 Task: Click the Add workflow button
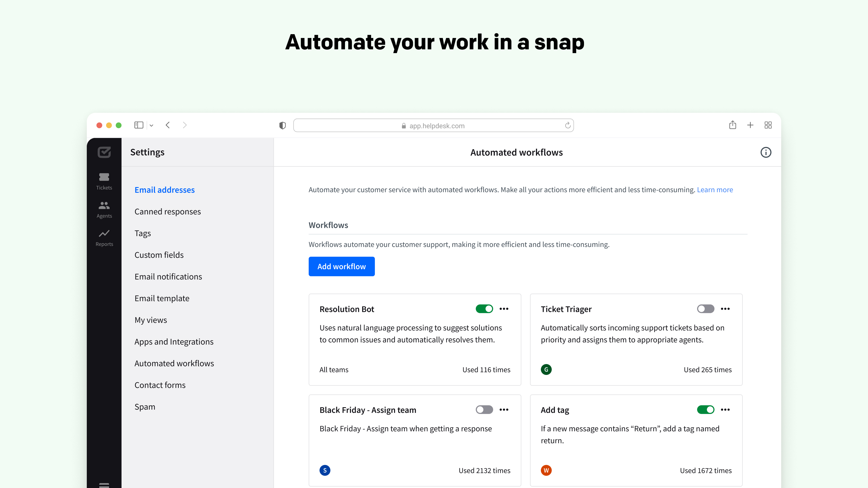pyautogui.click(x=342, y=266)
